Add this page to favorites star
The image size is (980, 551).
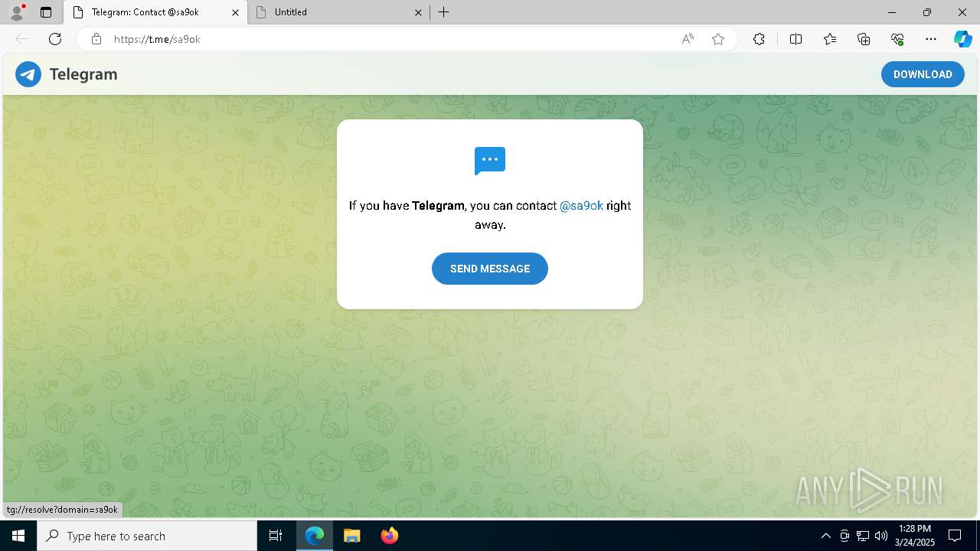(718, 39)
